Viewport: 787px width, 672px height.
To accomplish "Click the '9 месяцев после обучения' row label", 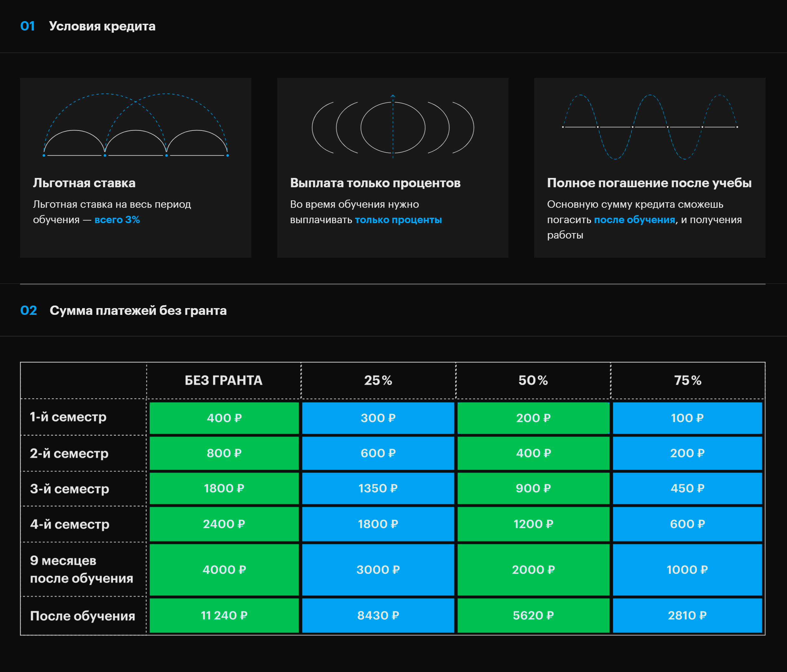I will pos(81,569).
